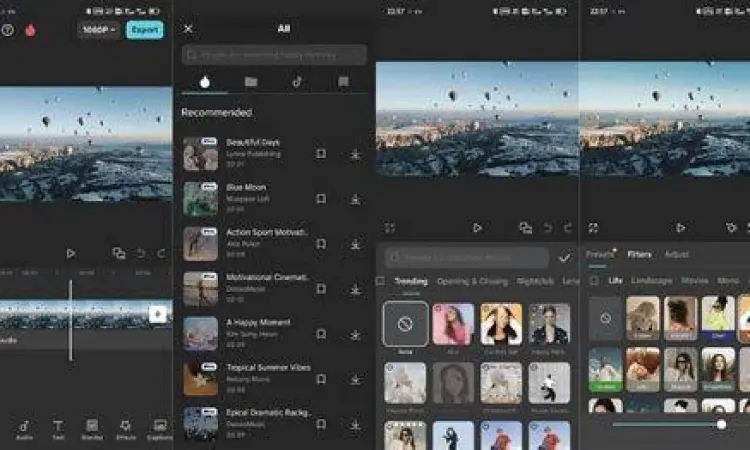Redo the edit in editor timeline screen
The image size is (750, 450).
[x=161, y=253]
